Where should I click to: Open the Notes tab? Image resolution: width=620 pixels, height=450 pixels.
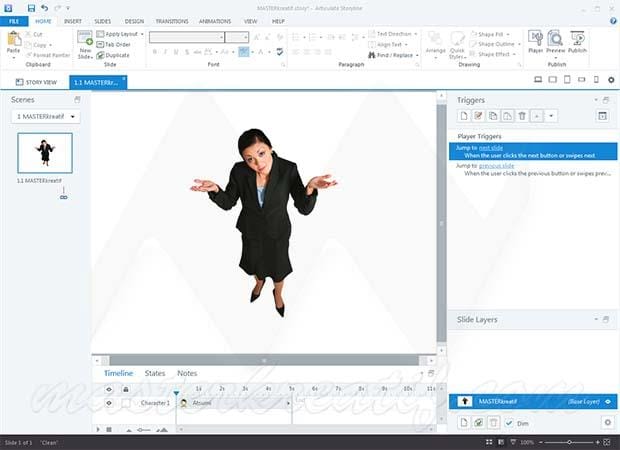(x=187, y=373)
